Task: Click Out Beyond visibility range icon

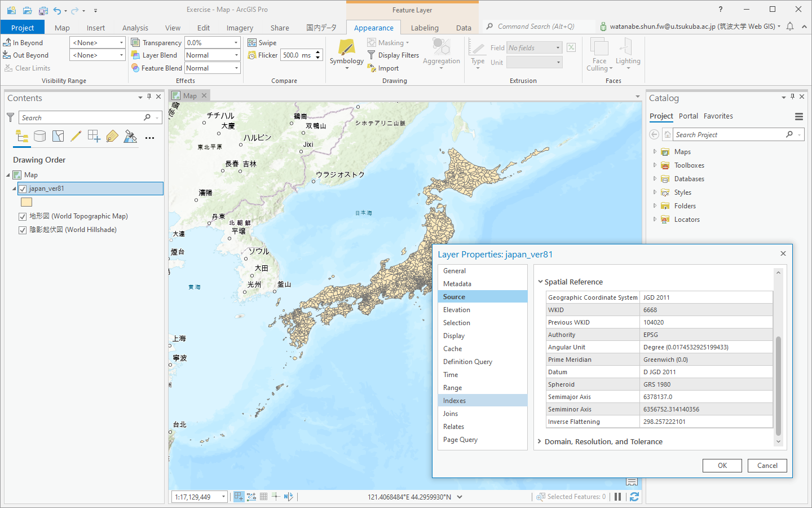Action: coord(7,55)
